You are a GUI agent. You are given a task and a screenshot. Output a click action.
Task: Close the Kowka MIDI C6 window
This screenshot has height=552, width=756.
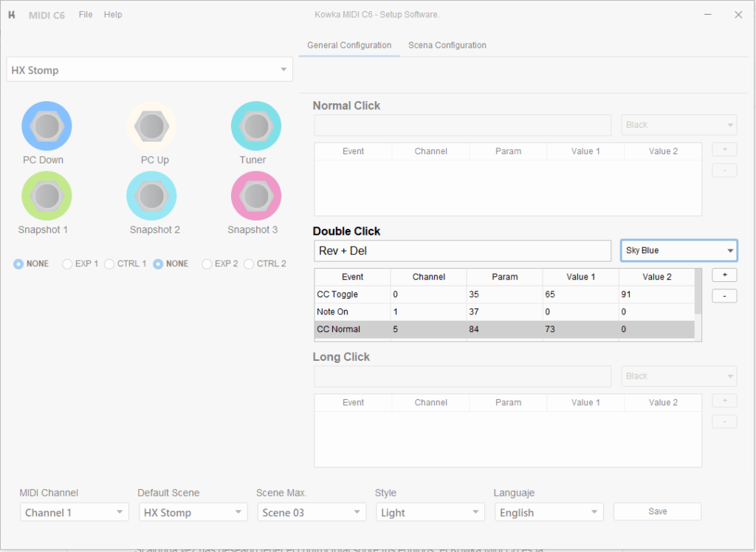click(738, 15)
